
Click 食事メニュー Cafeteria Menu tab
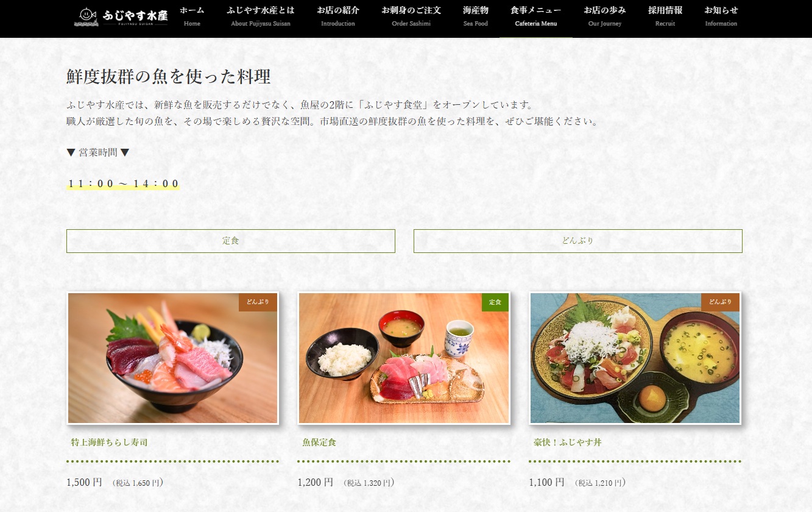click(x=536, y=16)
